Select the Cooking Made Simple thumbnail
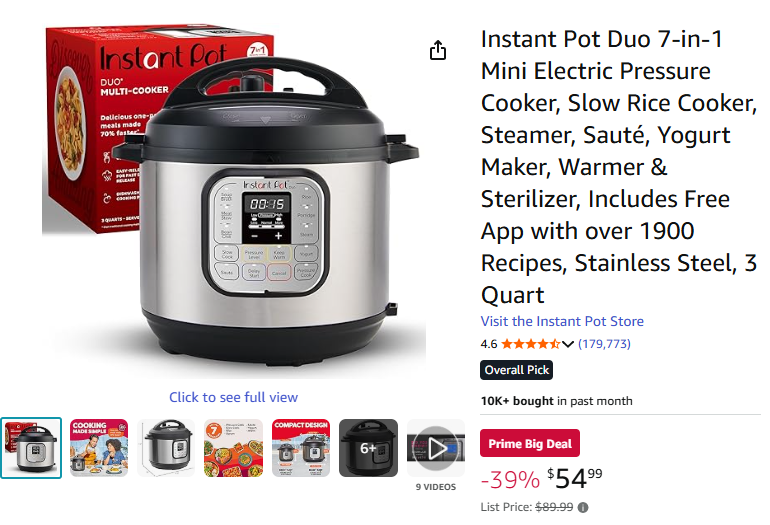The width and height of the screenshot is (770, 525). pyautogui.click(x=99, y=448)
